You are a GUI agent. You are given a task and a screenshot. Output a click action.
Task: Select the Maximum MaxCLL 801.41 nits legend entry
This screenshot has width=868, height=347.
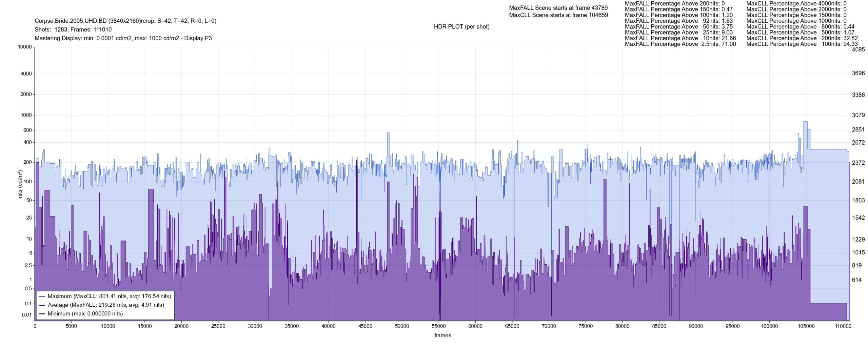tap(109, 297)
